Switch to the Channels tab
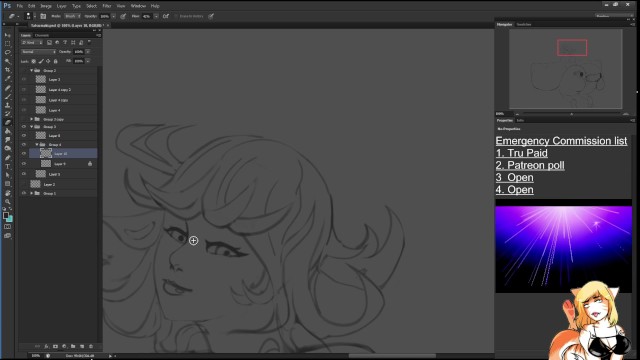640x360 pixels. tap(42, 36)
